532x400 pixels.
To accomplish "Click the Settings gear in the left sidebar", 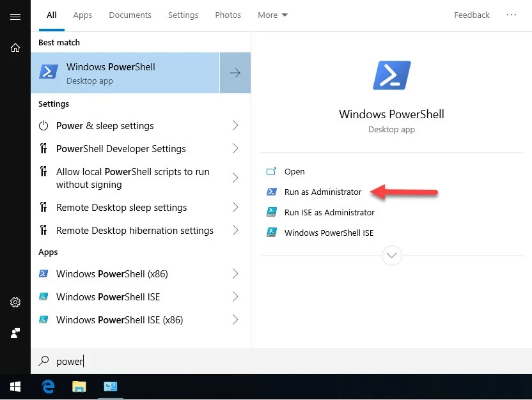I will 15,302.
